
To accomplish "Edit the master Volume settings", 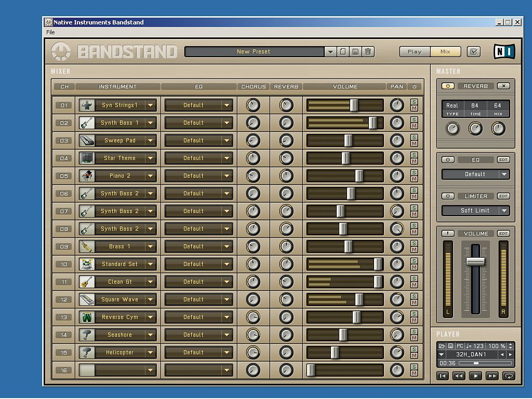I will point(503,233).
